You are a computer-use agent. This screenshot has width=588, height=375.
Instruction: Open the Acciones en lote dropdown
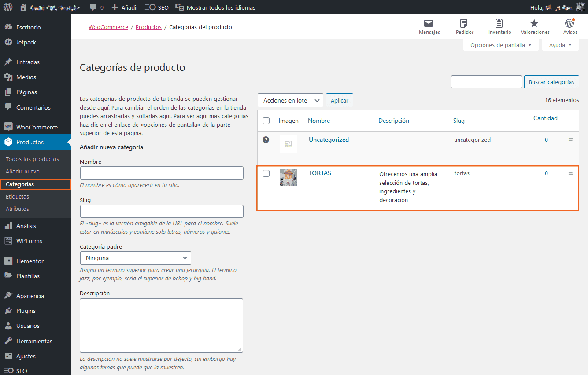tap(290, 100)
